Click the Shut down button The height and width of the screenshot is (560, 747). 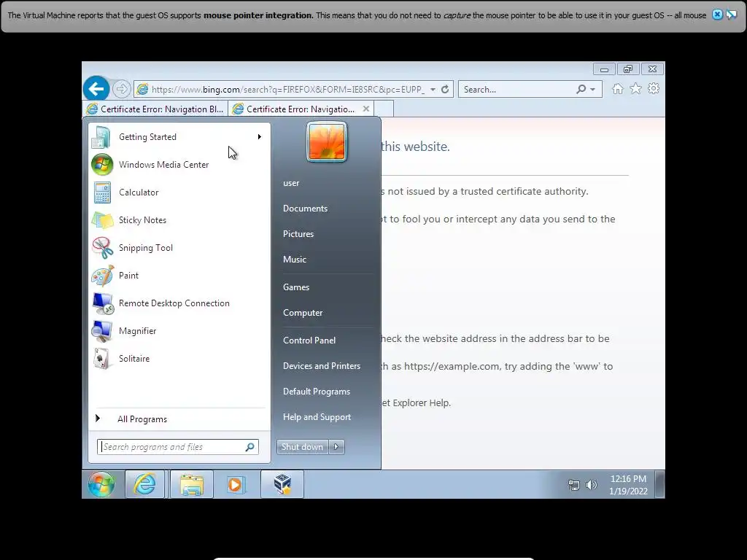pos(302,447)
